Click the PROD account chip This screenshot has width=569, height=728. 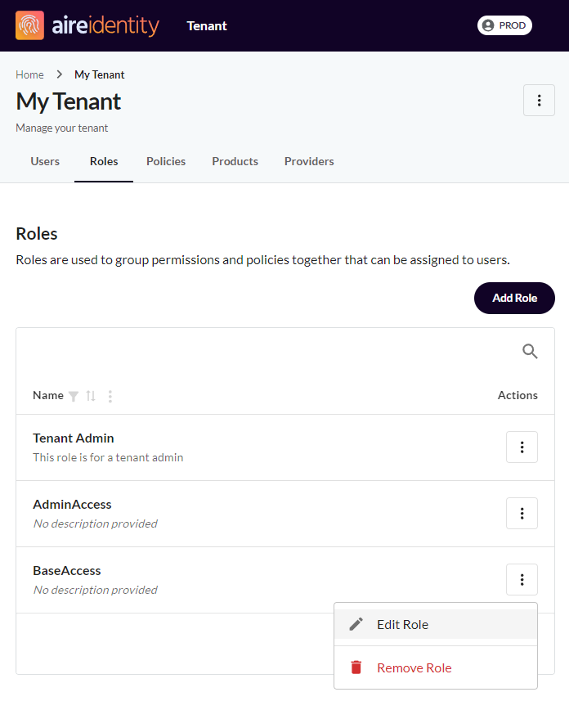pos(504,25)
